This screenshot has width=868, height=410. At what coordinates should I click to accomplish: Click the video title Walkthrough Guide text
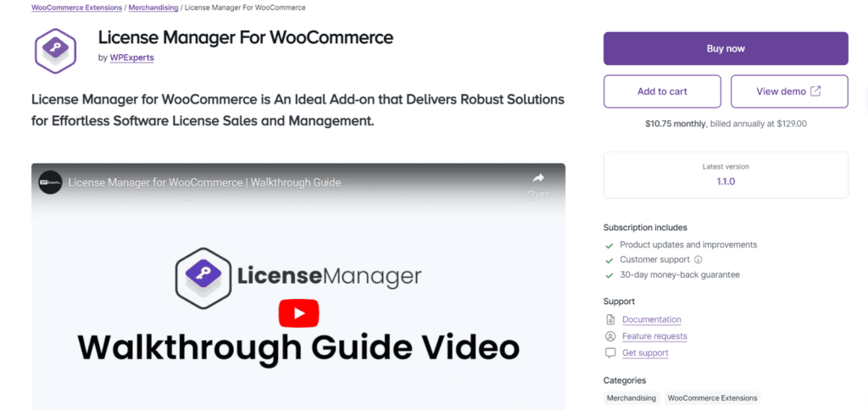[204, 182]
